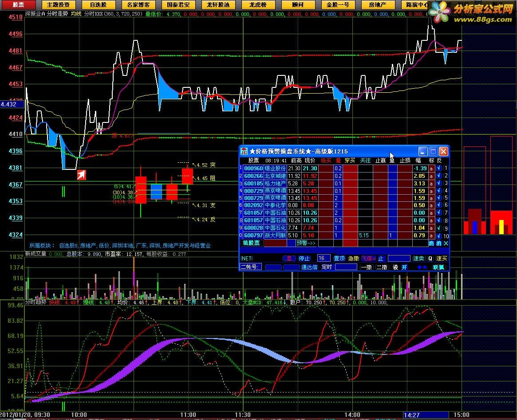Viewport: 517px width, 420px height.
Task: Click the 低买 column header
Action: [326, 161]
